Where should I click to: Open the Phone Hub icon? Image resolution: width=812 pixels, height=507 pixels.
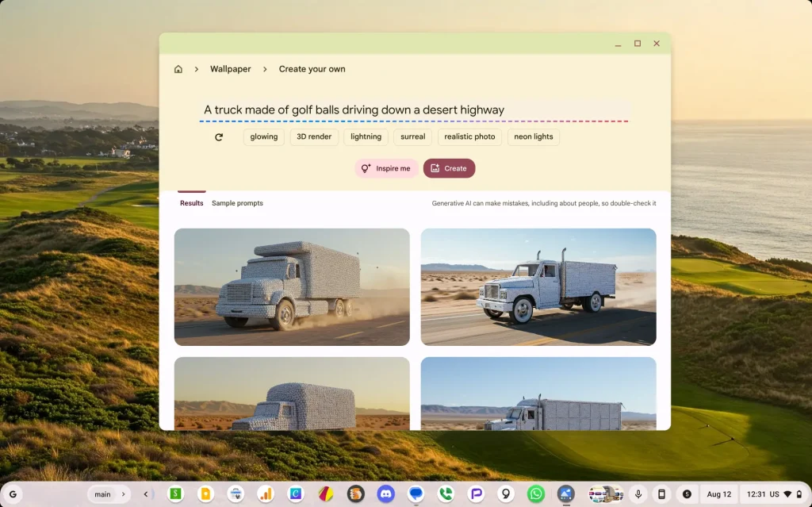(x=661, y=494)
